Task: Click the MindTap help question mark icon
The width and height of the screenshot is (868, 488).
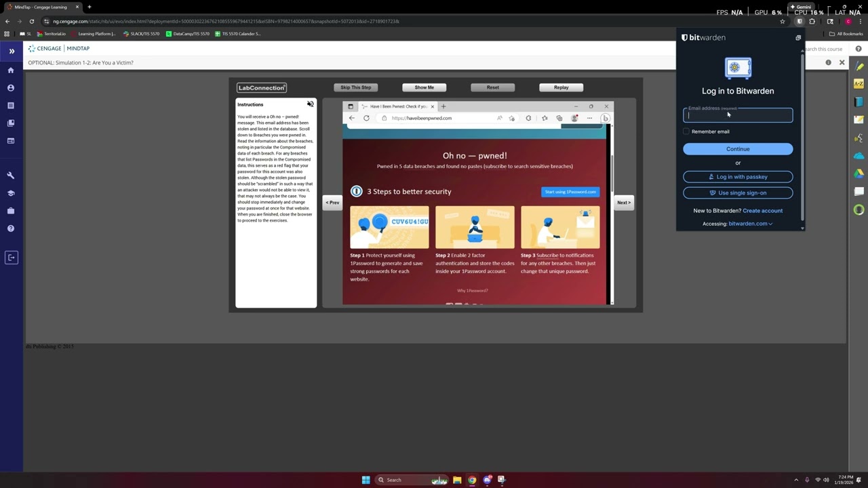Action: [859, 49]
